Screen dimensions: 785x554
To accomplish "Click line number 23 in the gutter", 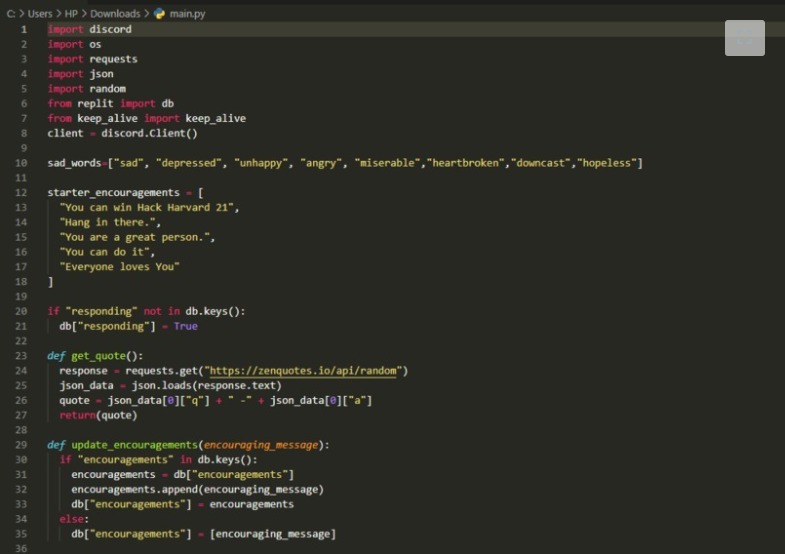I will tap(21, 356).
